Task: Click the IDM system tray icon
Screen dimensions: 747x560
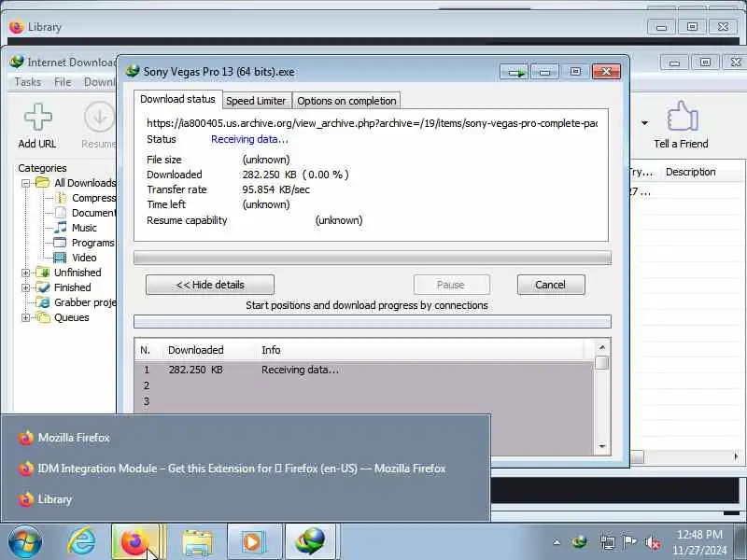Action: (580, 542)
